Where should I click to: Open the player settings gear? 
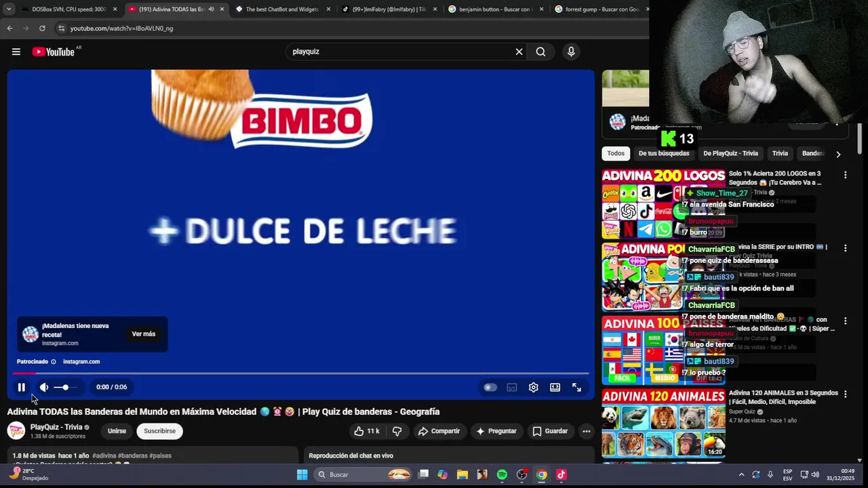point(534,387)
